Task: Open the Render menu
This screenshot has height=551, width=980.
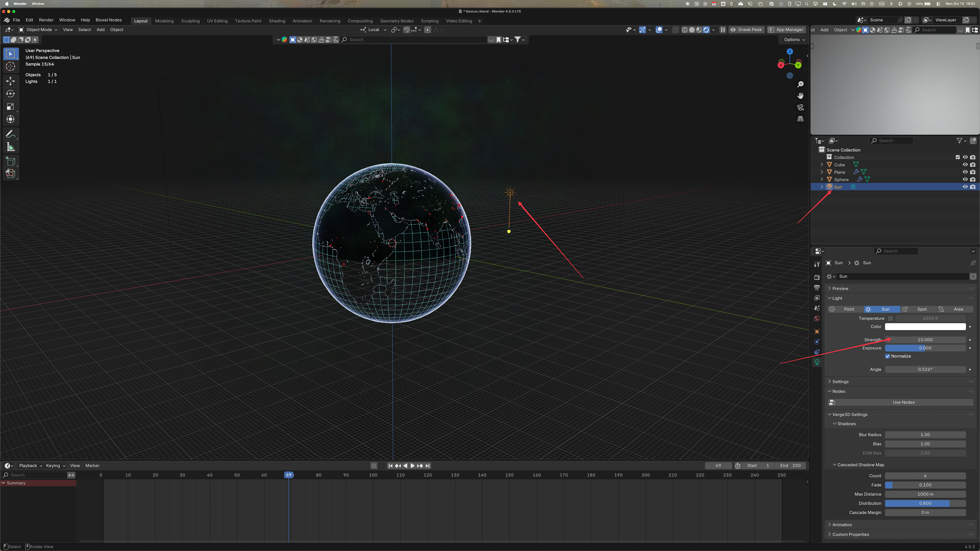Action: tap(46, 20)
